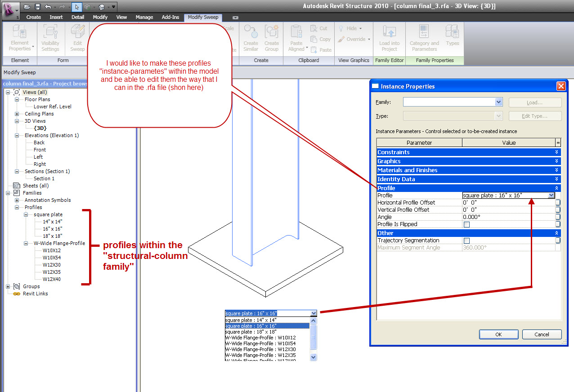Click the Category and Parameters icon

click(x=424, y=31)
